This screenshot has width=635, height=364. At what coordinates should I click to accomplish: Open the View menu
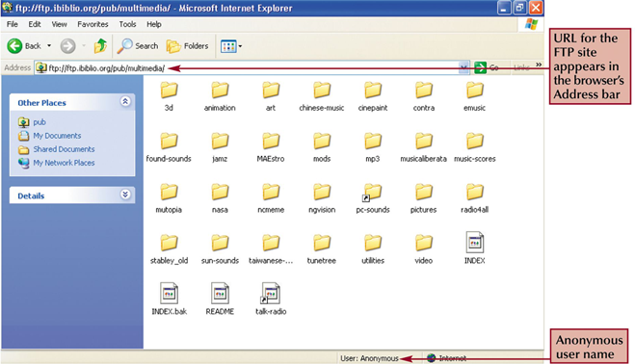coord(59,24)
